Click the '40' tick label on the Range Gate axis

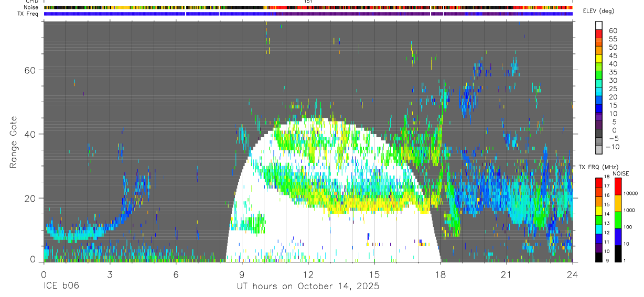click(31, 134)
